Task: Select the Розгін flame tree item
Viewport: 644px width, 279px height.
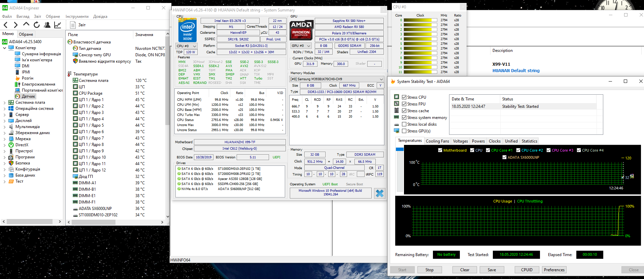Action: [x=28, y=78]
